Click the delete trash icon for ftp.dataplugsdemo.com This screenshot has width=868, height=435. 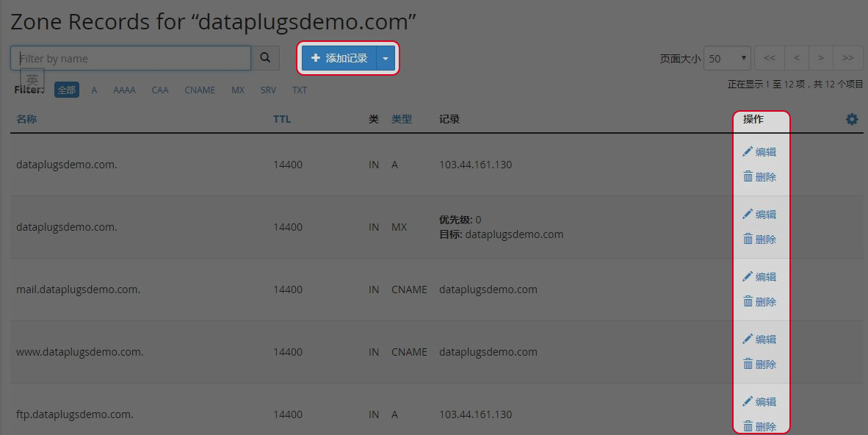[746, 426]
